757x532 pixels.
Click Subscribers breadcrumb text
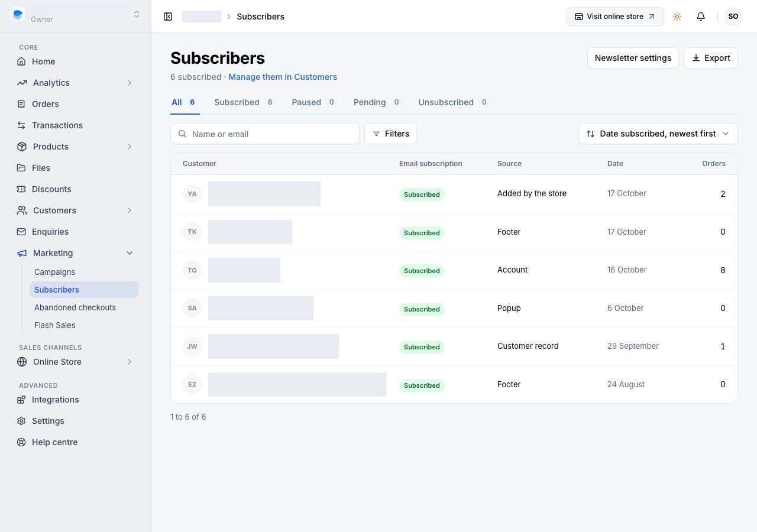[x=260, y=17]
